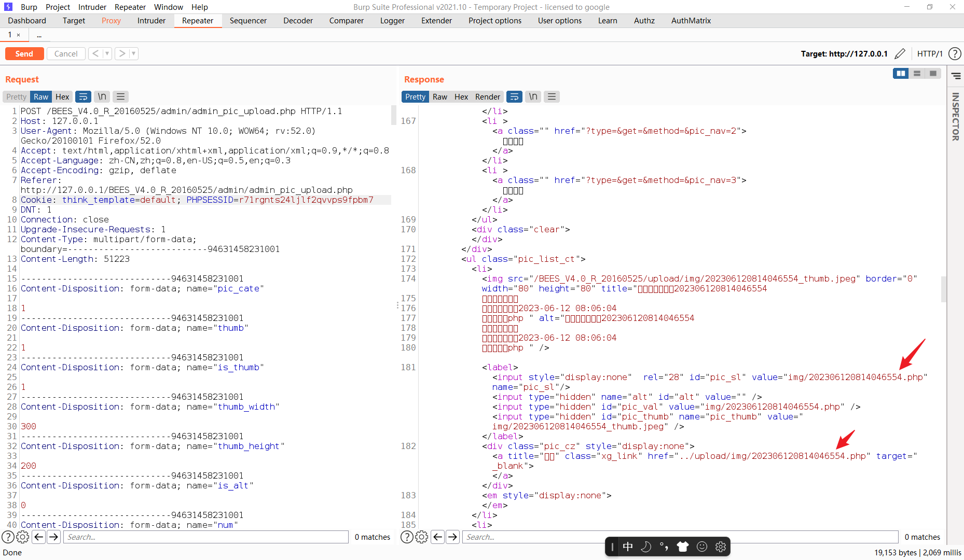Open the help question-mark icon near HTTP/1
This screenshot has width=964, height=560.
click(x=955, y=53)
